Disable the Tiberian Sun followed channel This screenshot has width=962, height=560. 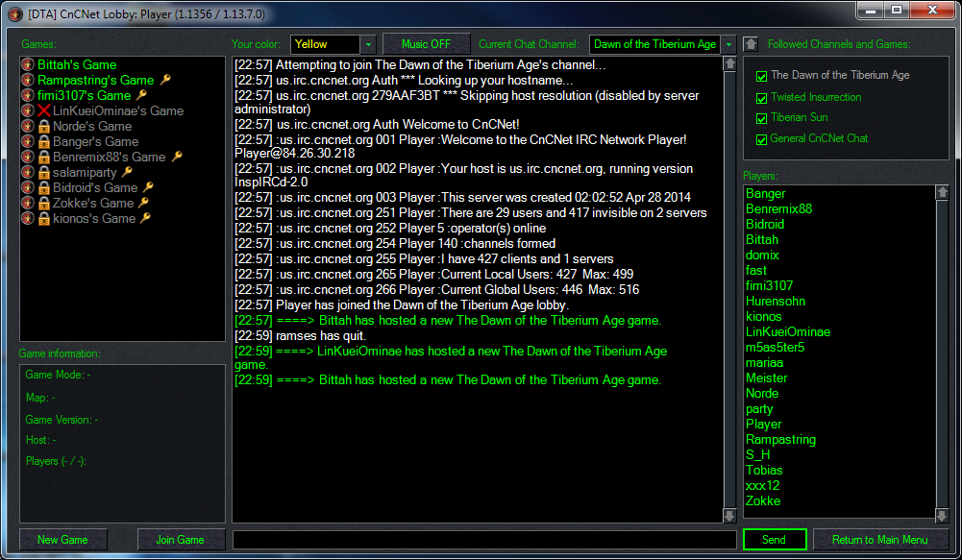point(761,118)
